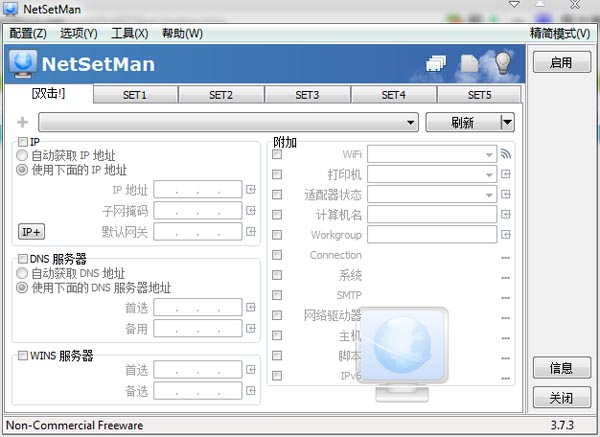Switch to 精简模式(V)

(x=560, y=34)
